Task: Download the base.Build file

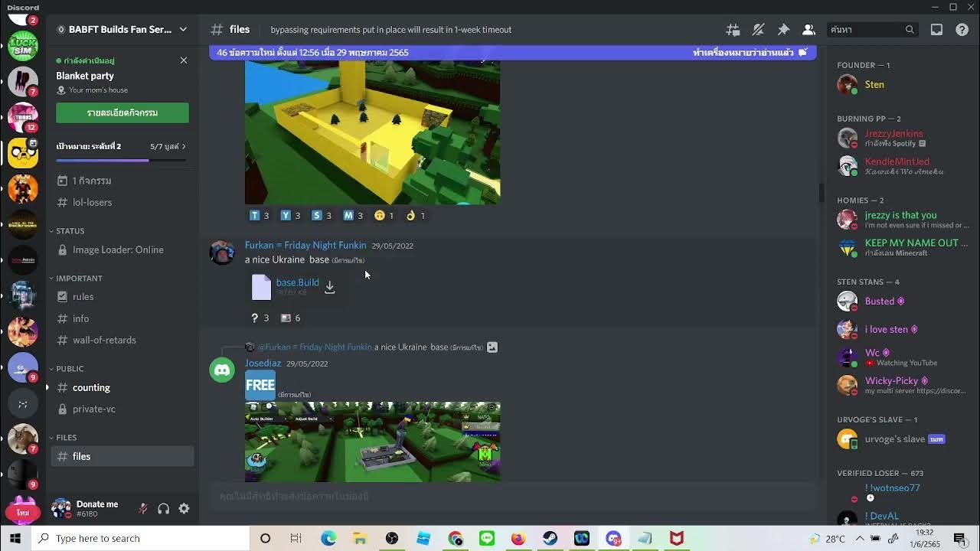Action: point(329,287)
